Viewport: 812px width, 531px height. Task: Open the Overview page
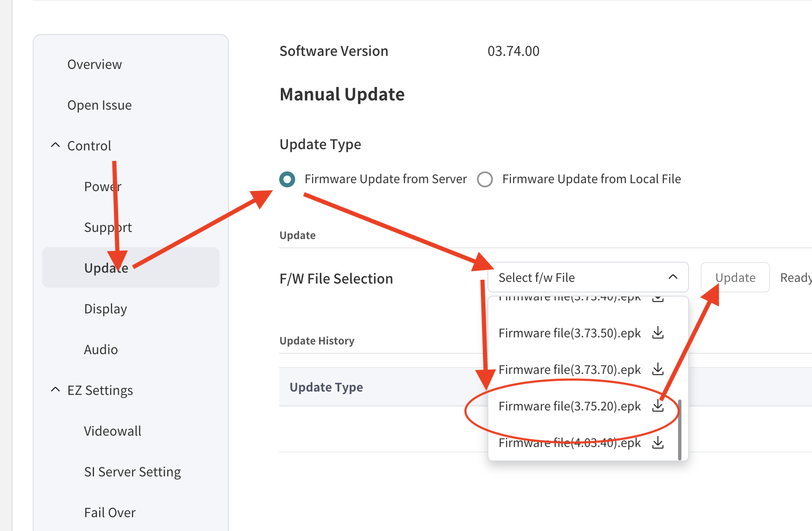click(x=94, y=64)
